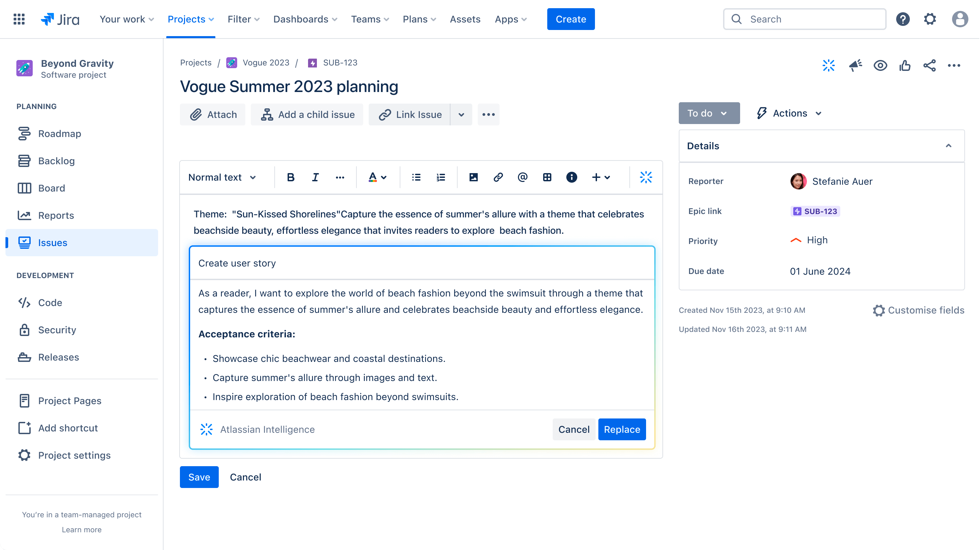The height and width of the screenshot is (550, 980).
Task: Open the Normal text style dropdown
Action: [222, 177]
